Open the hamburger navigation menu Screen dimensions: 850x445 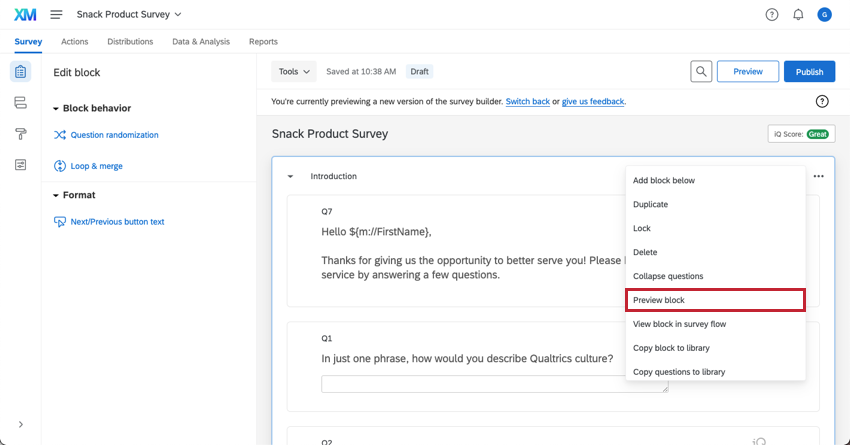56,15
